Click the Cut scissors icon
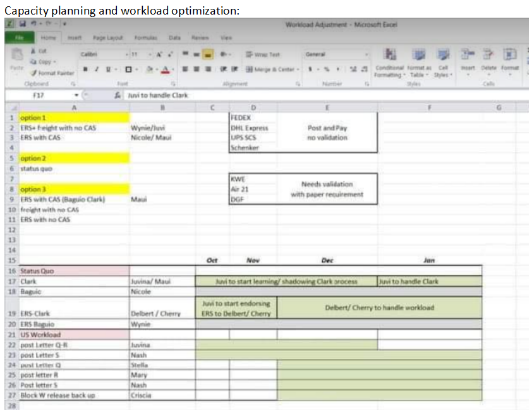This screenshot has width=532, height=415. [33, 51]
